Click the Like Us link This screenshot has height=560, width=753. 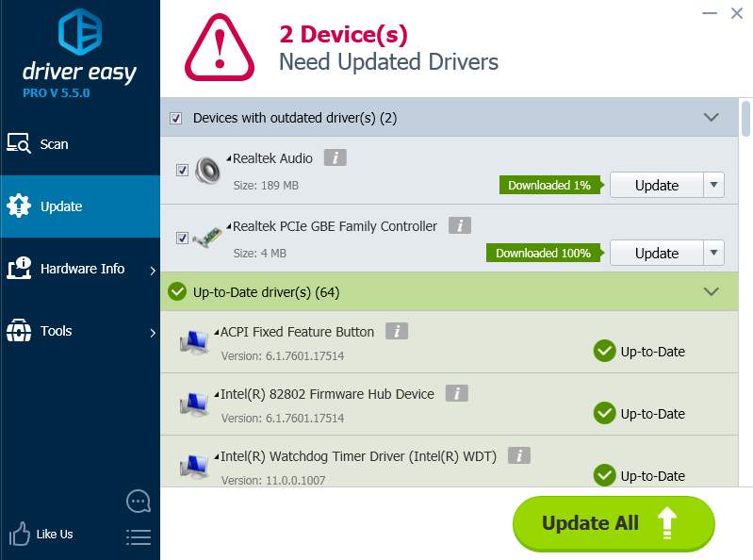pyautogui.click(x=55, y=534)
